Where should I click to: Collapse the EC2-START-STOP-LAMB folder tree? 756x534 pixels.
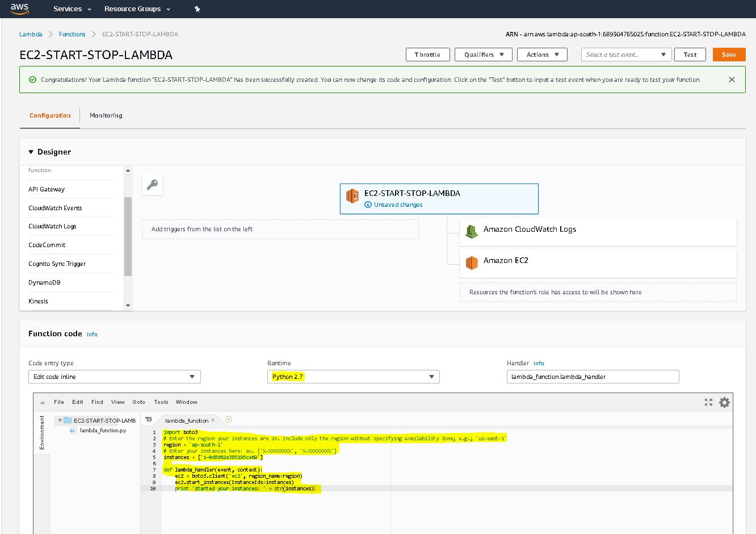[60, 420]
